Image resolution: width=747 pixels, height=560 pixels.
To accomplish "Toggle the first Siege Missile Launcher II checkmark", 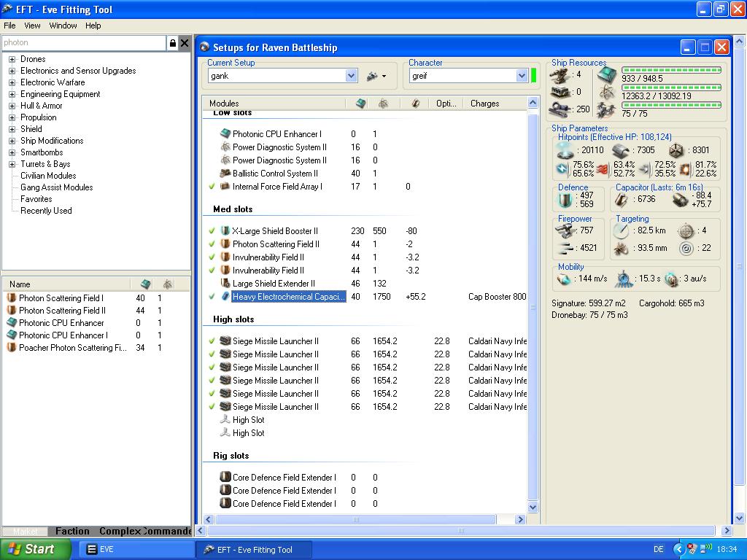I will coord(212,341).
